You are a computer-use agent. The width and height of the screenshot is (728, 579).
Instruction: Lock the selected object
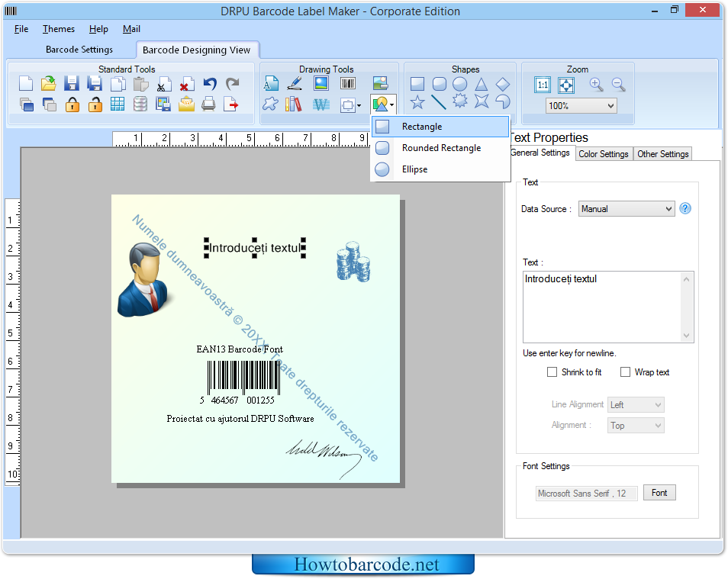72,105
